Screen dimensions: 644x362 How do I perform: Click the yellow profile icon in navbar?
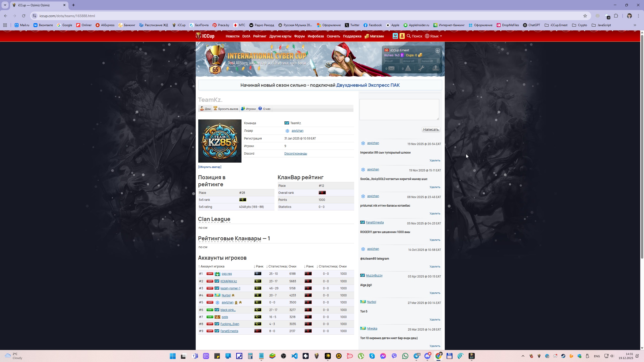pyautogui.click(x=402, y=36)
